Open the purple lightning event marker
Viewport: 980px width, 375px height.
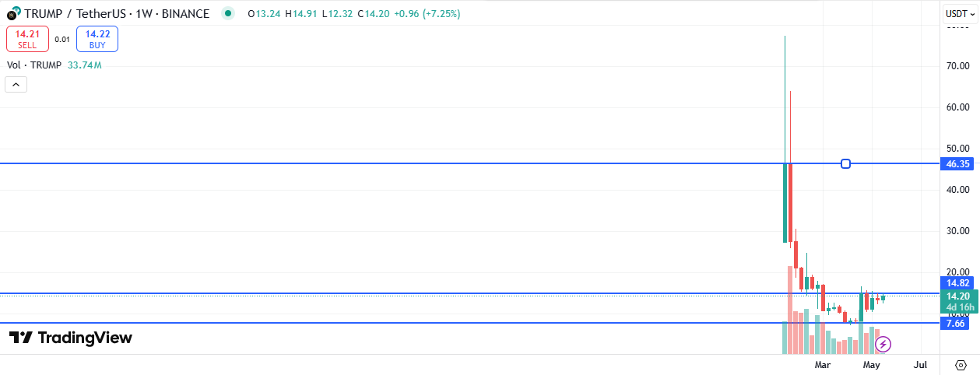click(x=883, y=343)
